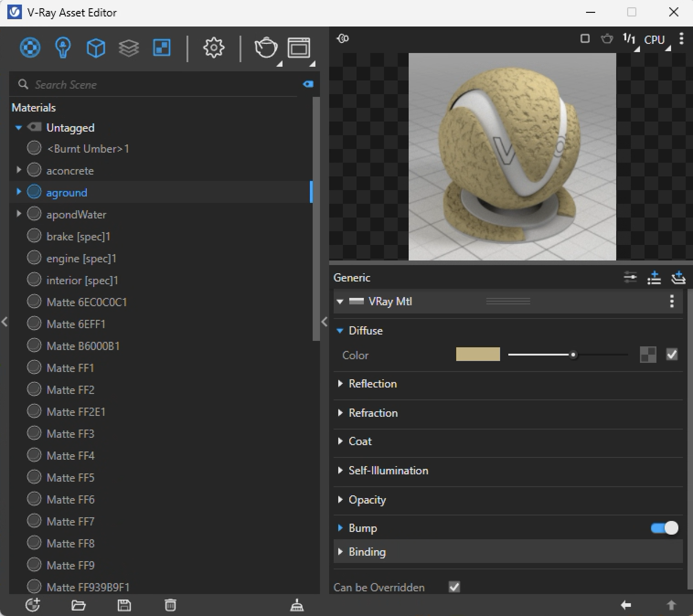The width and height of the screenshot is (693, 616).
Task: Click the back arrow navigation icon
Action: pyautogui.click(x=626, y=605)
